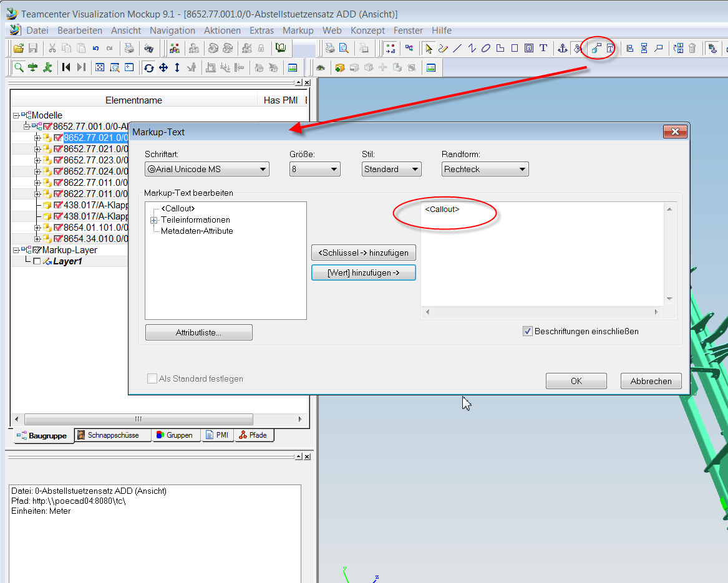Select the four-arrow pan tool
The width and height of the screenshot is (728, 583).
163,68
